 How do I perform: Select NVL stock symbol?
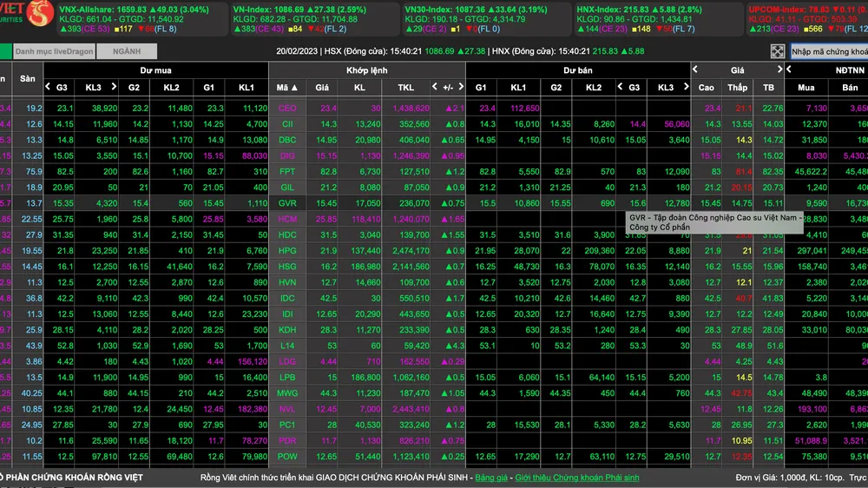[x=287, y=409]
